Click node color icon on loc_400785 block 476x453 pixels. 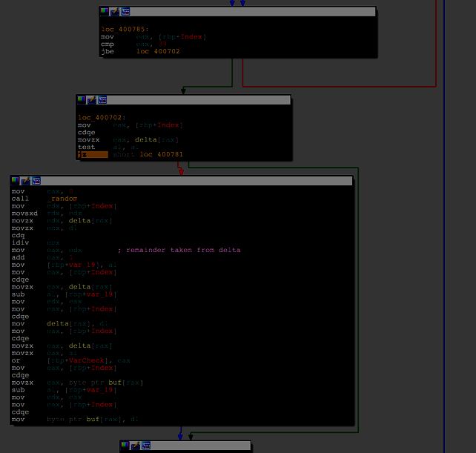click(x=105, y=12)
